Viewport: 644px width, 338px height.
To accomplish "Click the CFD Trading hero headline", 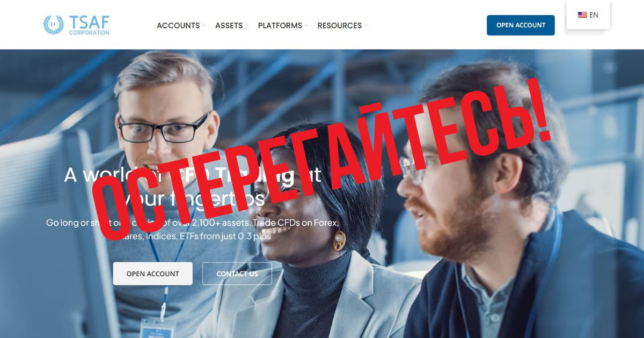I will point(193,187).
